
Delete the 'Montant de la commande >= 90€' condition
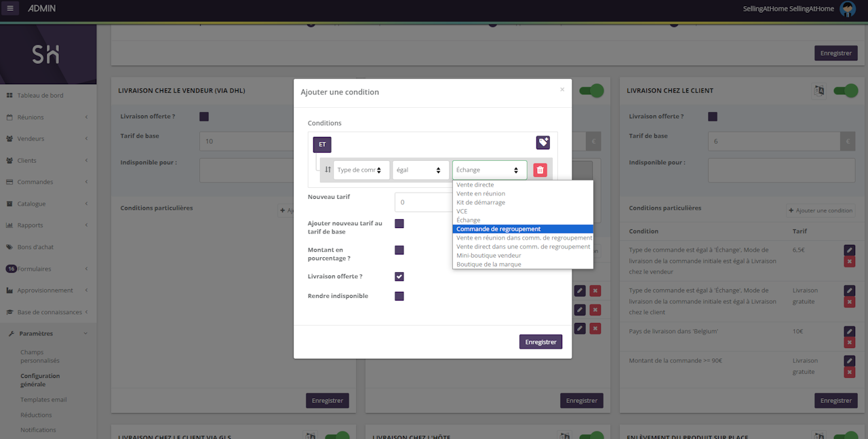coord(849,373)
